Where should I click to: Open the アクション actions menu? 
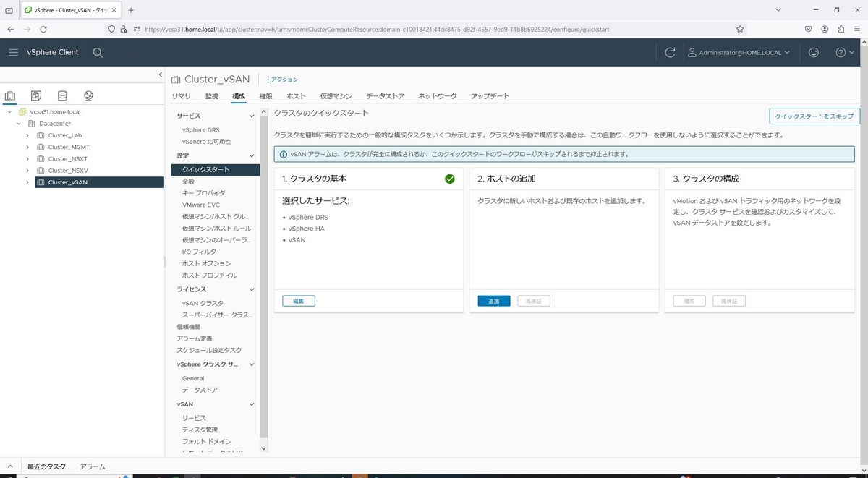283,80
